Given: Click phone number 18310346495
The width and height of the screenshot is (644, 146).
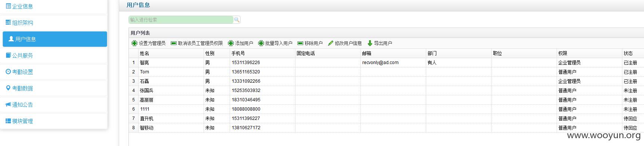Looking at the screenshot, I should [246, 100].
